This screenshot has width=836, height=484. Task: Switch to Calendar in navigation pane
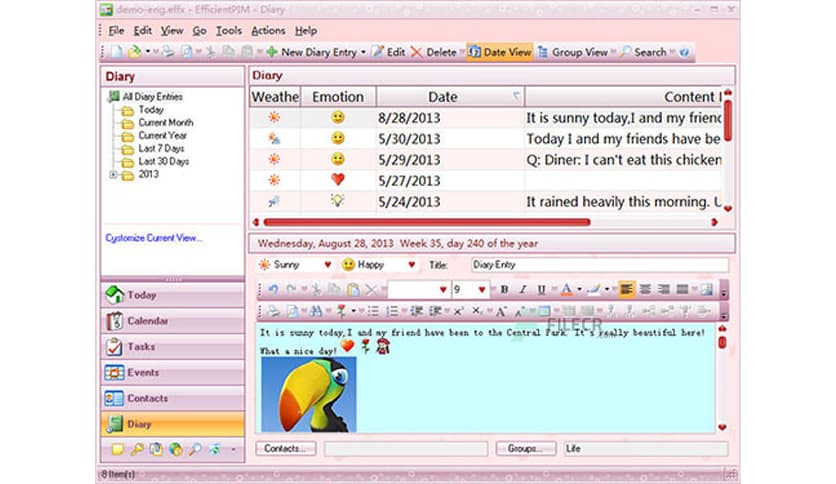pos(172,321)
